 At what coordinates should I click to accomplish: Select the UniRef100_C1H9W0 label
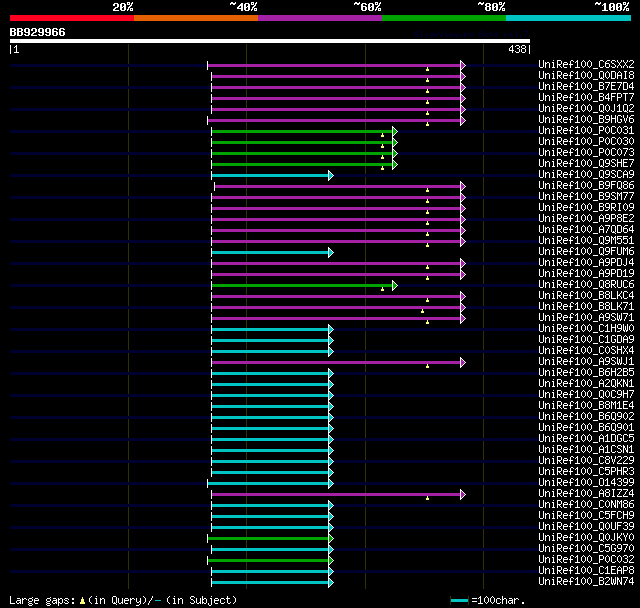pyautogui.click(x=586, y=329)
